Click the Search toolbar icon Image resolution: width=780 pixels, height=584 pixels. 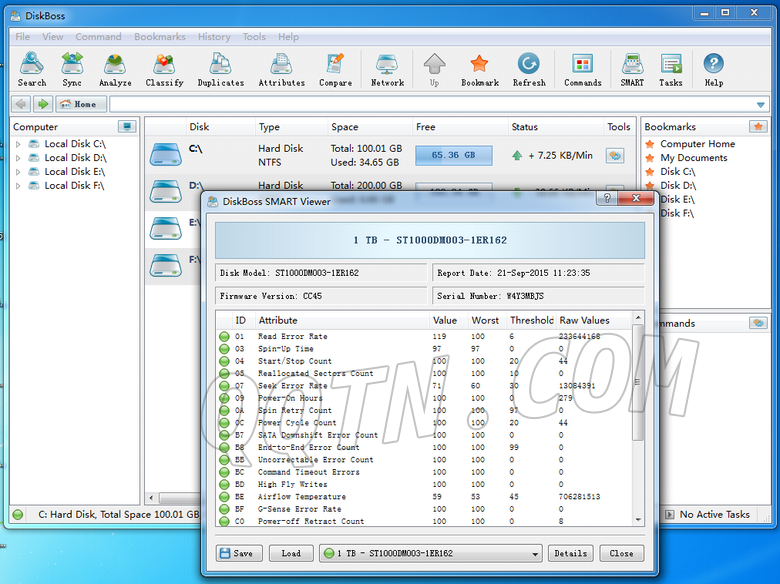(31, 69)
